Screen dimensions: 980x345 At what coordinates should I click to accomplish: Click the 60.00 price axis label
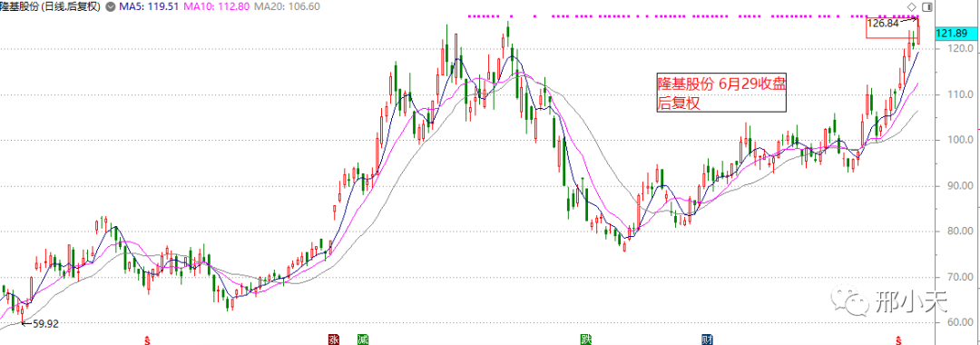pos(961,322)
